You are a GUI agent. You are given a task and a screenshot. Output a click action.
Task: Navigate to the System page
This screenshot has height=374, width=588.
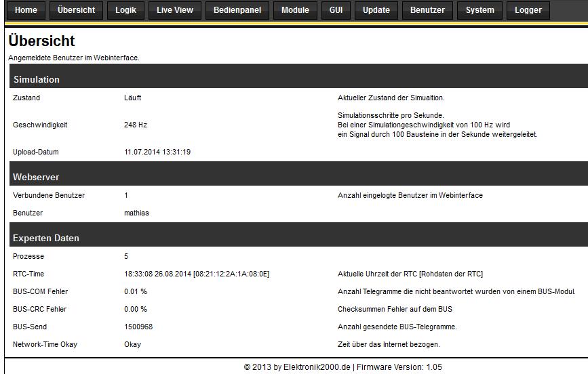[479, 10]
